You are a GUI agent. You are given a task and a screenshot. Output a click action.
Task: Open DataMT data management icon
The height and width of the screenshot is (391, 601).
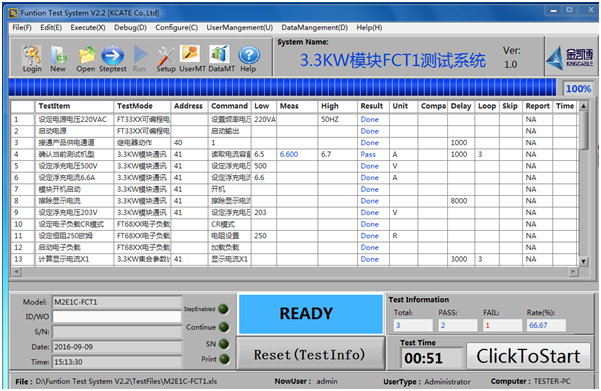click(x=221, y=58)
